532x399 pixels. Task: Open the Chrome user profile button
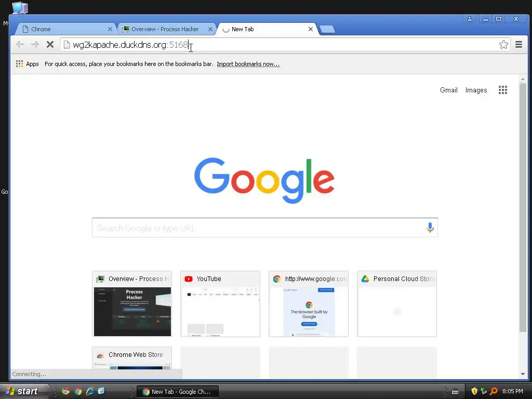[470, 19]
